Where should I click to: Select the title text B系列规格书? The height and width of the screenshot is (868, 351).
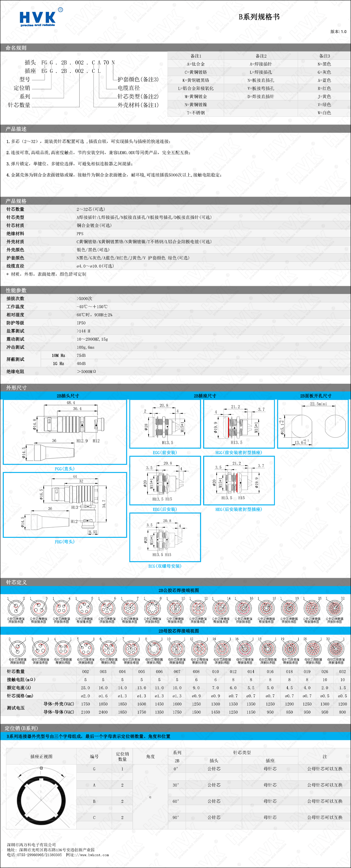(259, 17)
